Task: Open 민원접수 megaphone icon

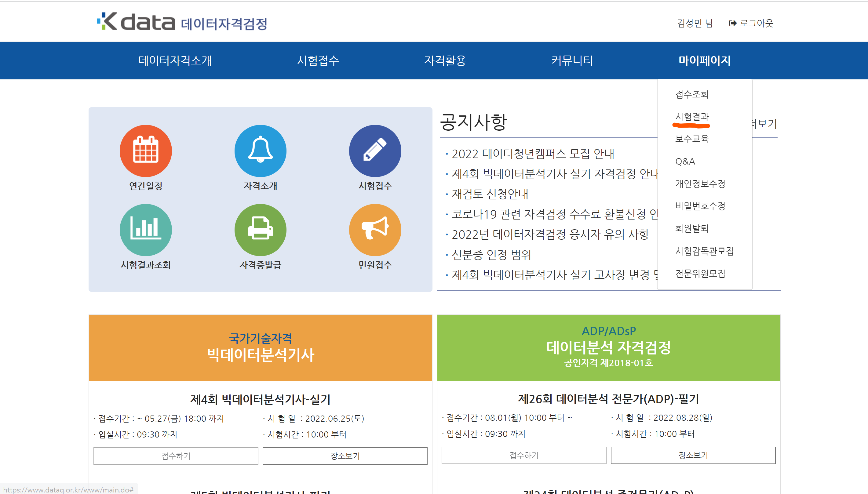Action: tap(375, 230)
